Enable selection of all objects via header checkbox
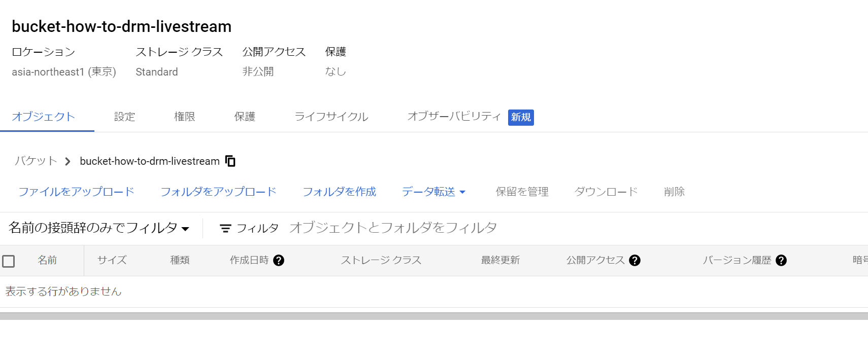The height and width of the screenshot is (364, 868). [x=9, y=260]
